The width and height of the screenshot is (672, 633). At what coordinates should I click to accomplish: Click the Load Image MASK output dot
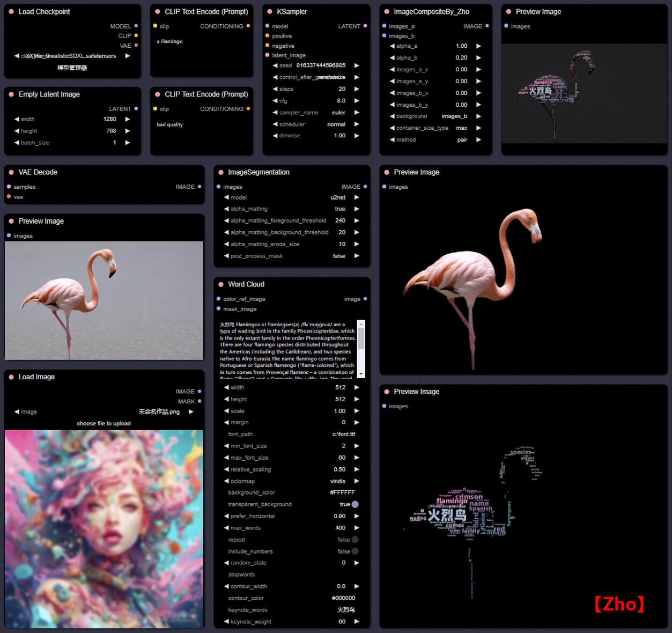click(x=200, y=401)
